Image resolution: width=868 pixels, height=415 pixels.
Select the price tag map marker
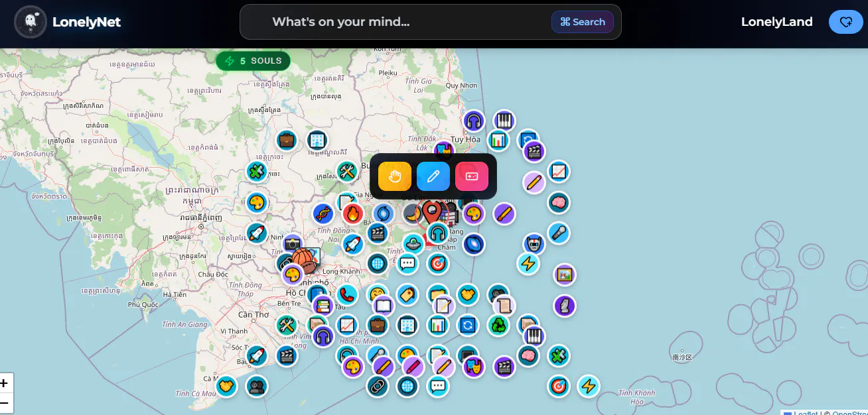pos(407,294)
